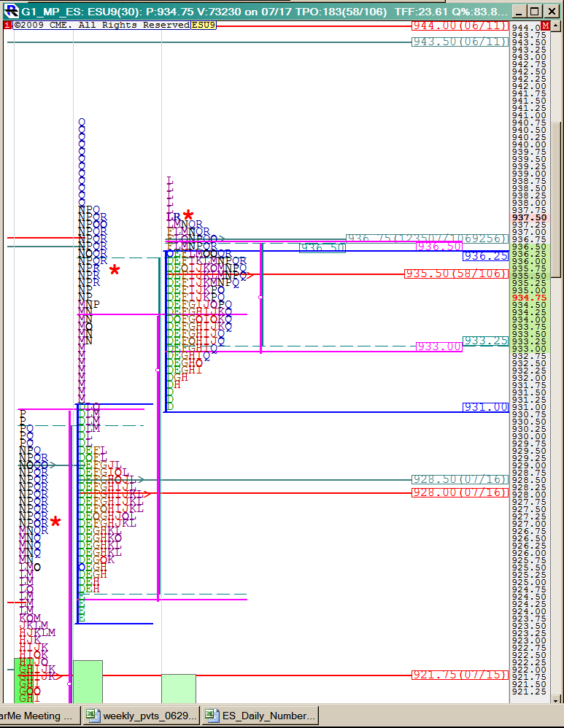Switch to the Meeting taskbar window
This screenshot has width=564, height=728.
click(36, 716)
